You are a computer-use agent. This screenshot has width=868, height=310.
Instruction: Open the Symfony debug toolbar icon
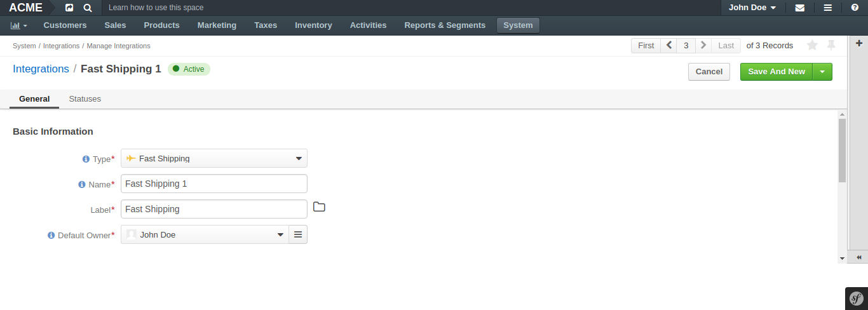point(857,299)
